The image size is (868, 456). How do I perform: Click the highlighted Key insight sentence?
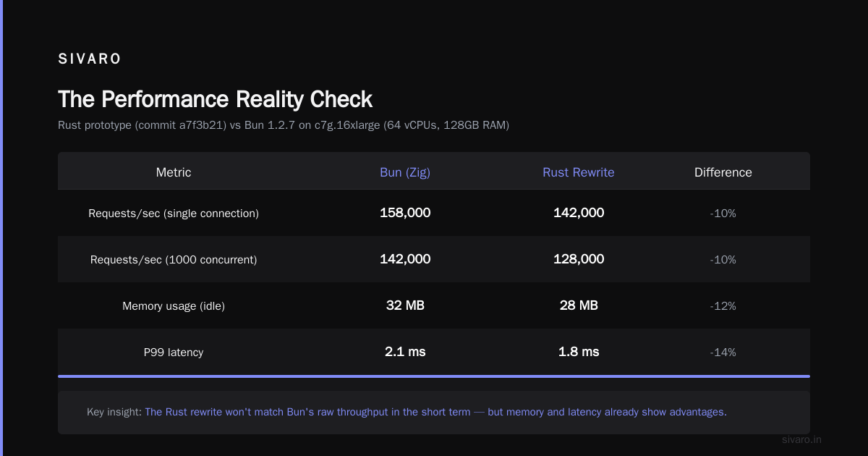point(435,412)
